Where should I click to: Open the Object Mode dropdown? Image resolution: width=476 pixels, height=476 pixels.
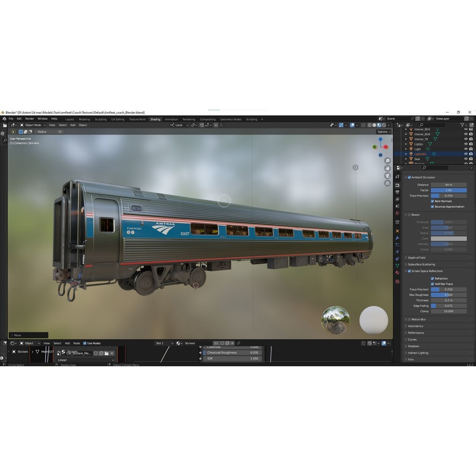33,125
